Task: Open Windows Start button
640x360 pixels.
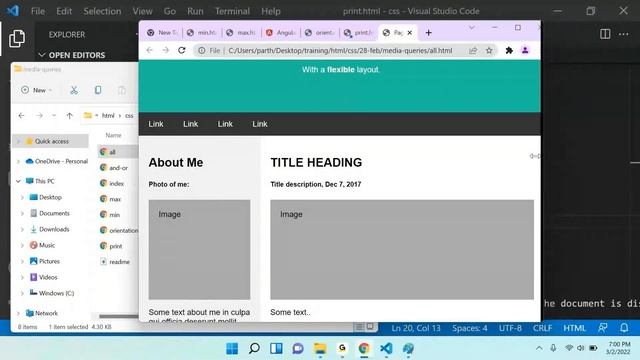Action: [x=232, y=348]
